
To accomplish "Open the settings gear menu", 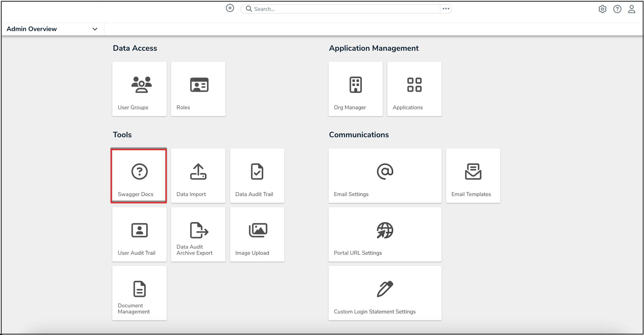I will pos(602,9).
